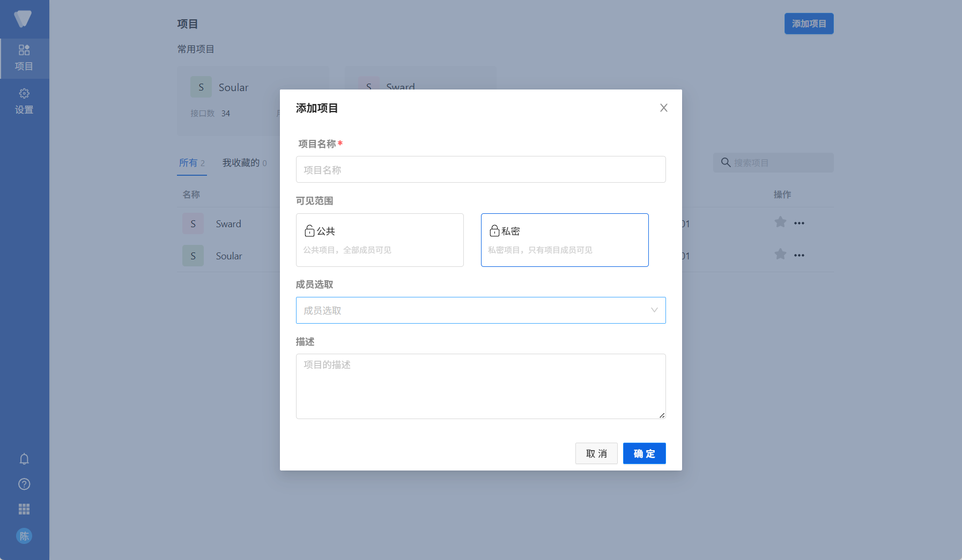This screenshot has height=560, width=962.
Task: Open the help question mark icon
Action: [24, 484]
